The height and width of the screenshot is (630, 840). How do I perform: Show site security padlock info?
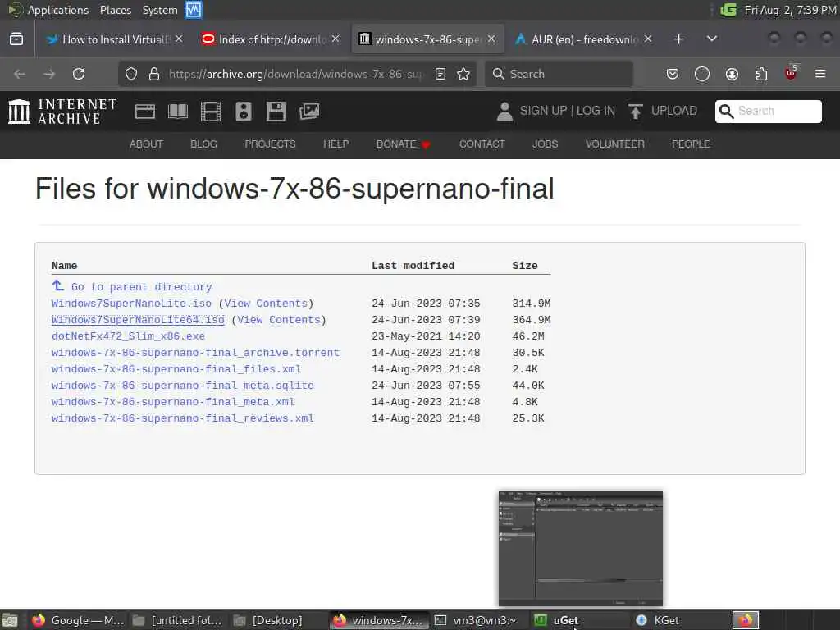pos(154,74)
